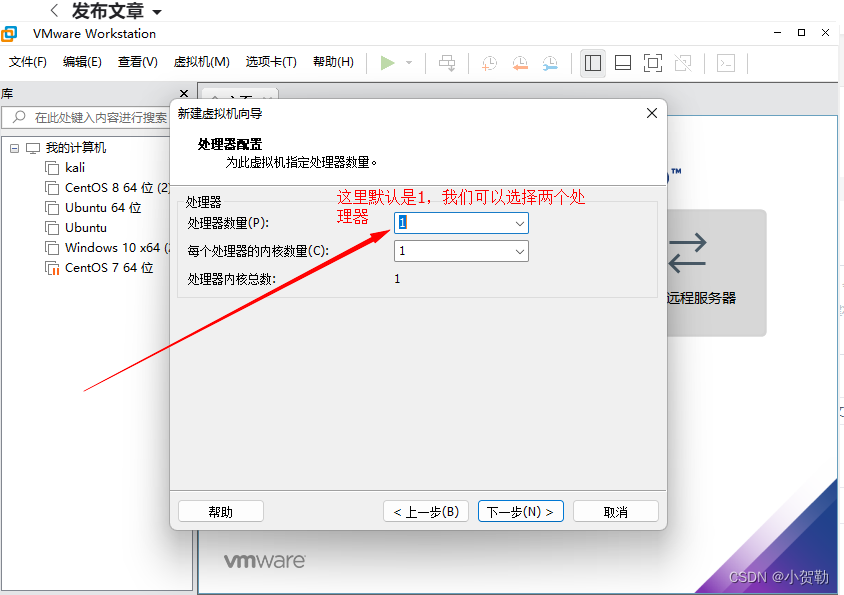The image size is (844, 595).
Task: Click the Revert to Snapshot icon
Action: pyautogui.click(x=519, y=63)
